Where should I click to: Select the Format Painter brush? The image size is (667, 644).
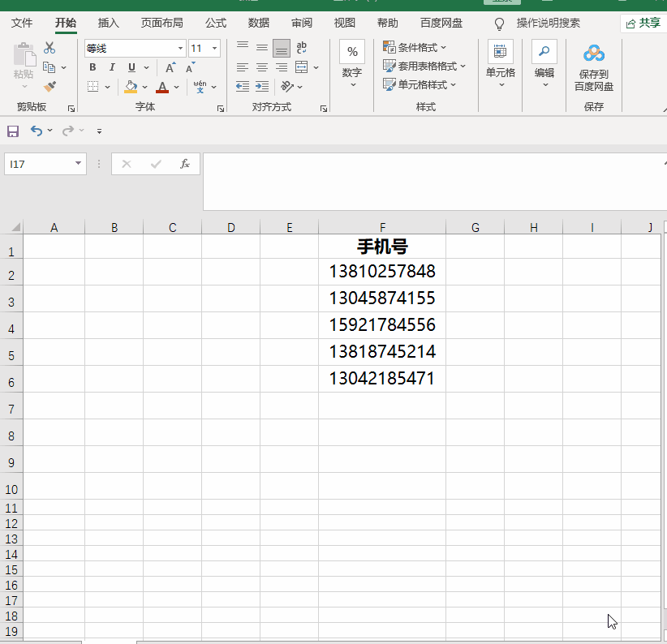tap(49, 87)
